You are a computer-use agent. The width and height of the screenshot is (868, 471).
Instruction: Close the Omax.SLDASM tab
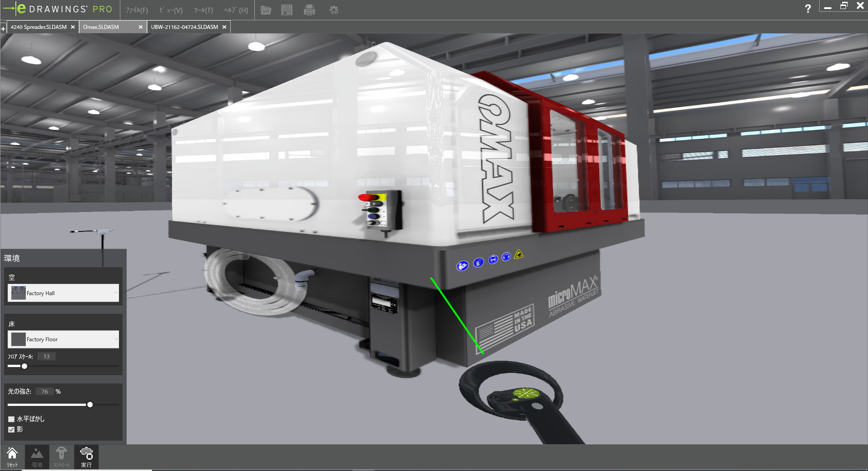point(141,27)
